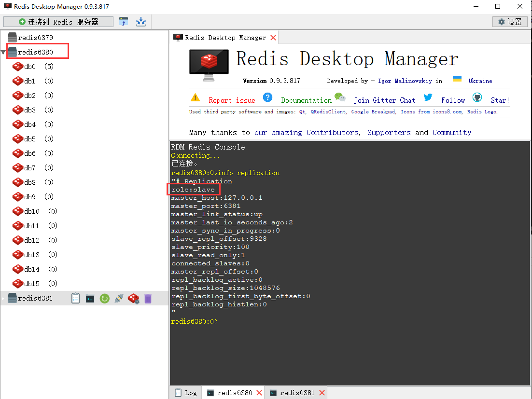This screenshot has height=399, width=532.
Task: Open Igor Malinovskiy developer link
Action: (405, 81)
